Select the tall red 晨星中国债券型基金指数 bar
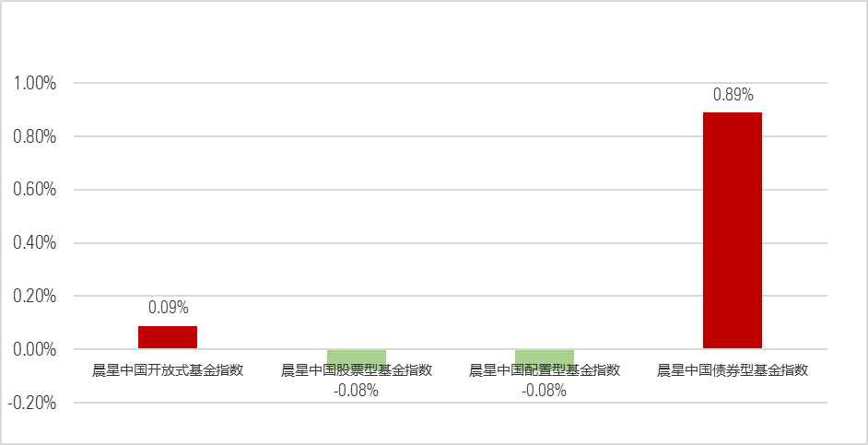 (733, 230)
